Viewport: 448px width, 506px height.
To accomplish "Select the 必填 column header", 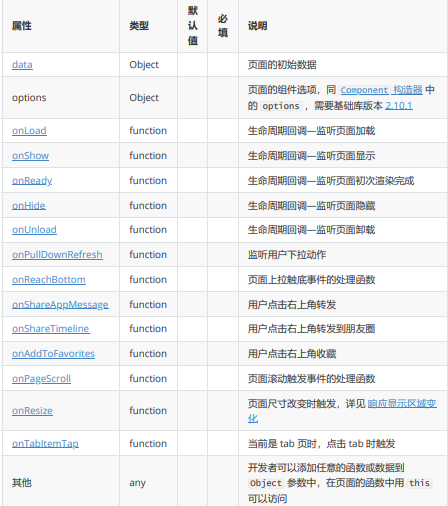I will click(x=223, y=26).
